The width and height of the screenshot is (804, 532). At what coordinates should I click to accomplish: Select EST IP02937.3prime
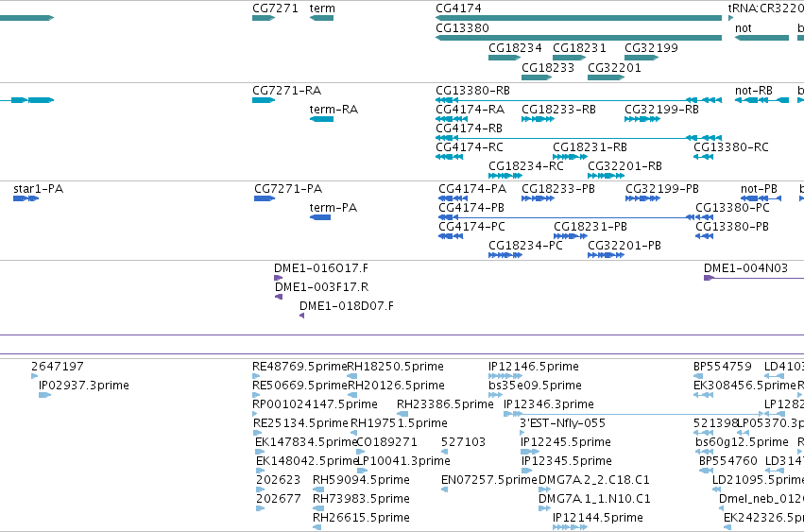coord(83,386)
